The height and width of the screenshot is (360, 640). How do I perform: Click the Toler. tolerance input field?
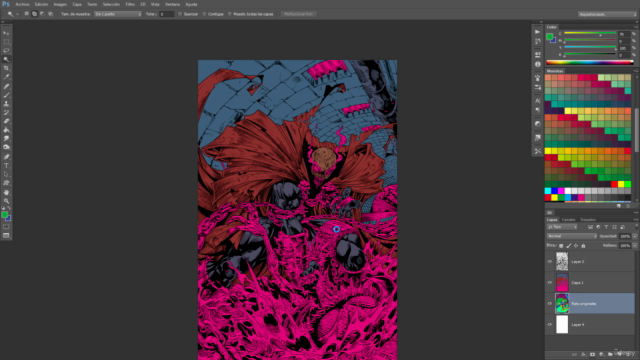click(166, 14)
